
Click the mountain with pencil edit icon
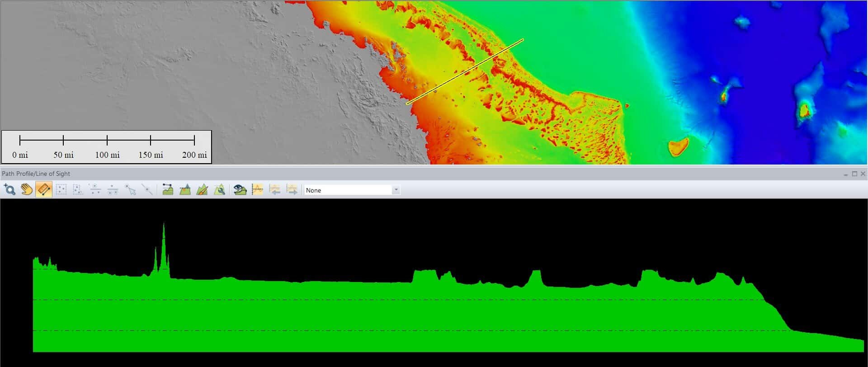[x=202, y=190]
